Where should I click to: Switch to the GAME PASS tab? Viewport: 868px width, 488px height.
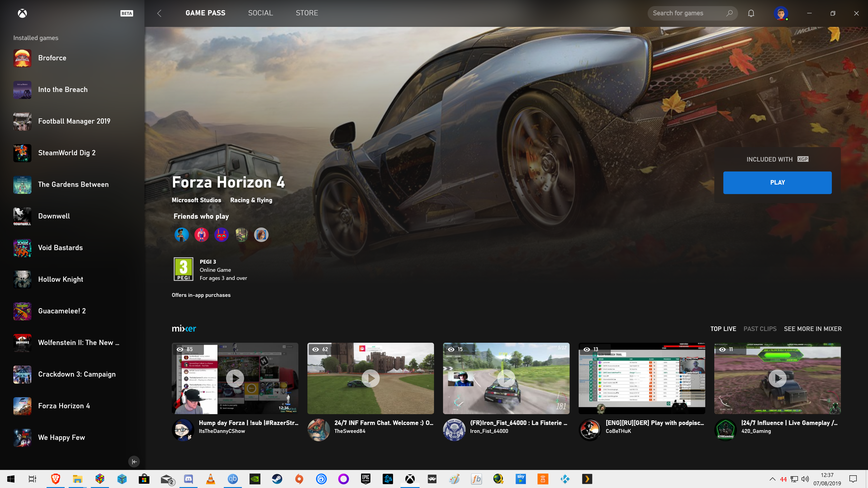(x=205, y=13)
